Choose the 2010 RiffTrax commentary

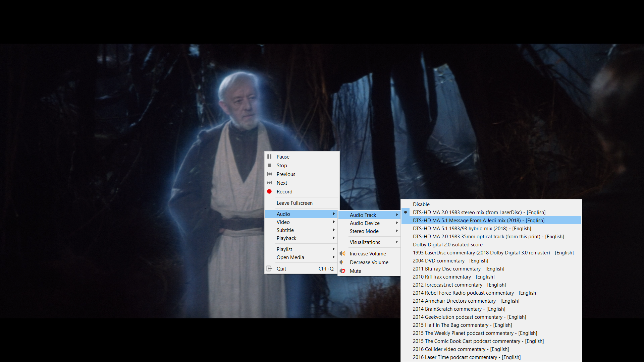coord(491,277)
